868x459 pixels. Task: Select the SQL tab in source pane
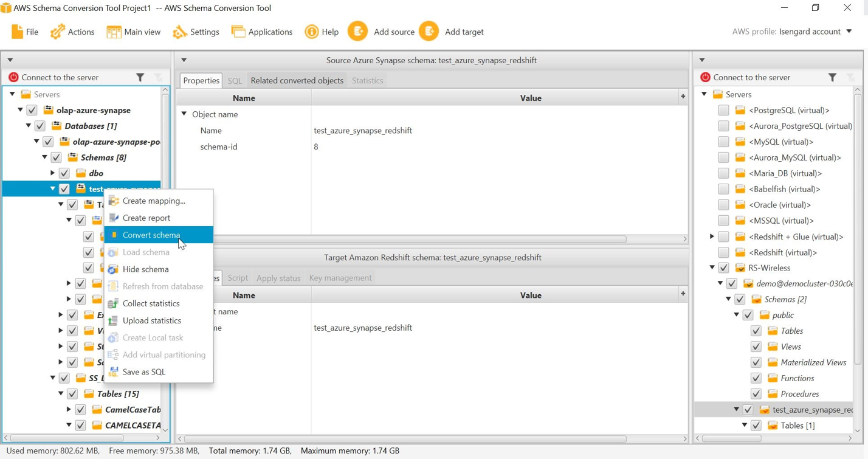(x=235, y=80)
